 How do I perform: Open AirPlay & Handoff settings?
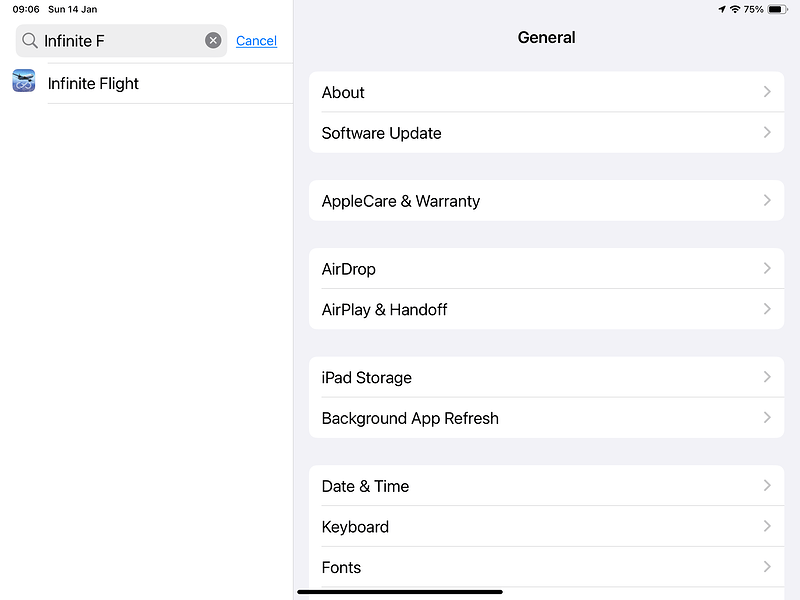546,310
